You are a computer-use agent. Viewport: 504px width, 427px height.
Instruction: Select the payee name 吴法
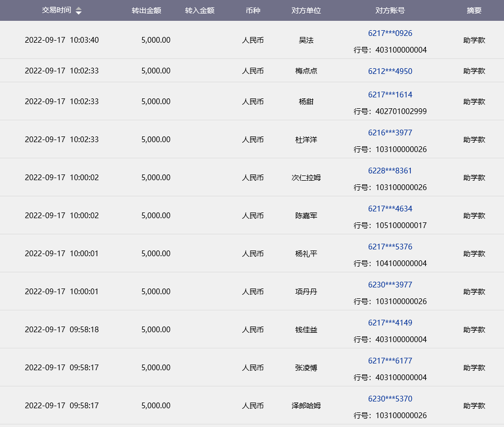tap(306, 40)
